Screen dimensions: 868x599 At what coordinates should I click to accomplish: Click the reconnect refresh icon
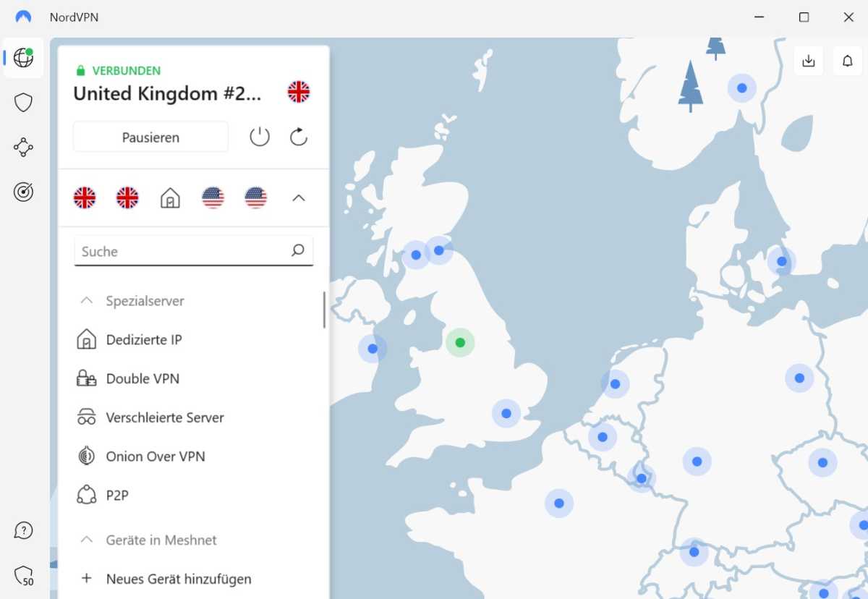(x=298, y=137)
